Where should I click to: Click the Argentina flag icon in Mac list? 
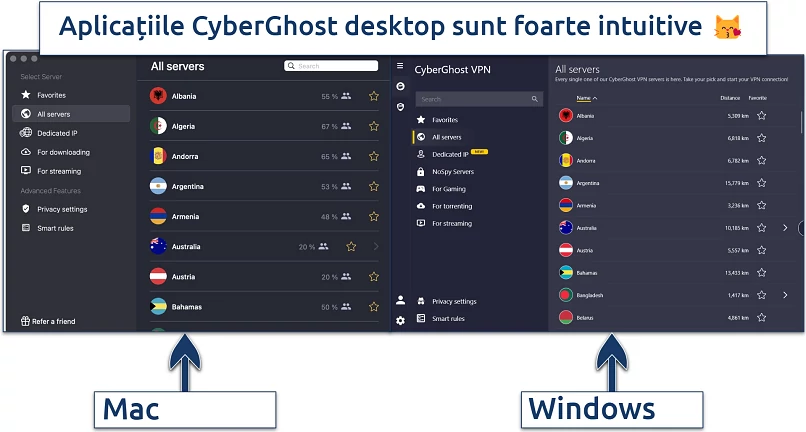point(158,186)
